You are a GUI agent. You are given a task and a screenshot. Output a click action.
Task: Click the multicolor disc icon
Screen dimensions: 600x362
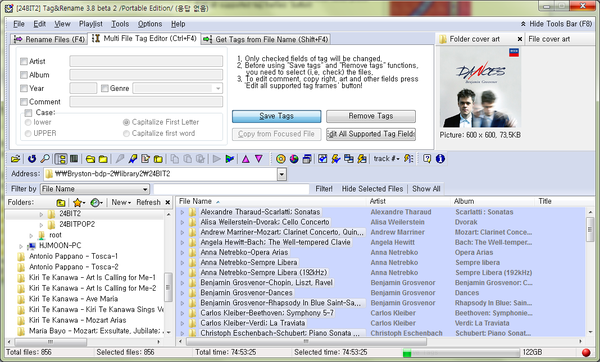pyautogui.click(x=294, y=159)
